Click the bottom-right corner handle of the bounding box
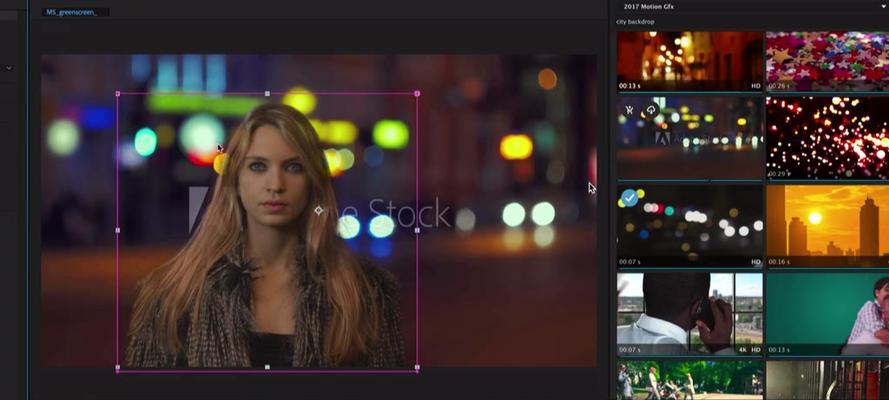The width and height of the screenshot is (889, 400). pos(417,368)
